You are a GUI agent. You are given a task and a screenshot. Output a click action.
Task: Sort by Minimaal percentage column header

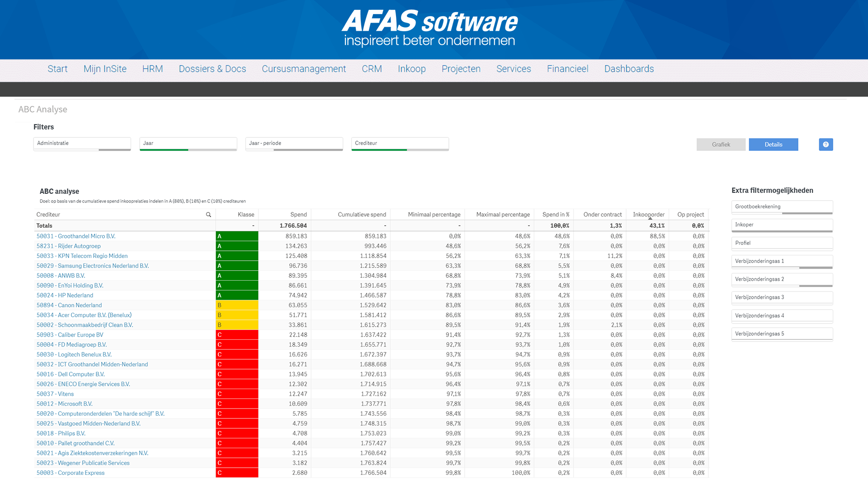pos(434,215)
